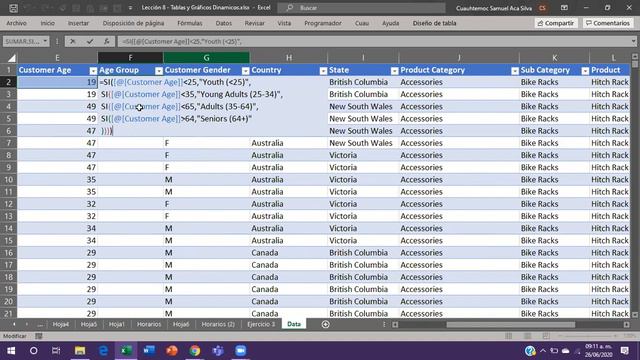
Task: Open Customer Age filter dropdown
Action: (x=93, y=71)
